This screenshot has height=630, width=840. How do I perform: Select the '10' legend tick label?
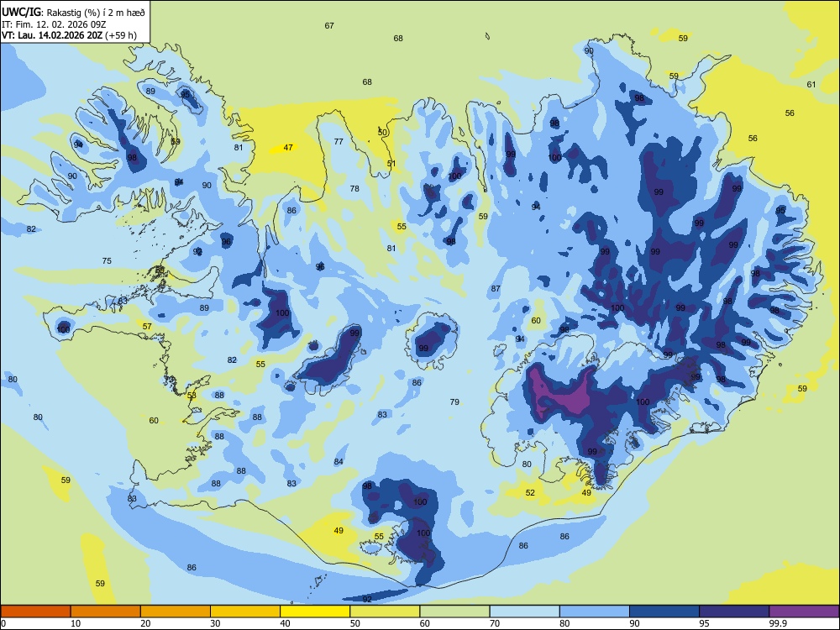click(x=76, y=623)
